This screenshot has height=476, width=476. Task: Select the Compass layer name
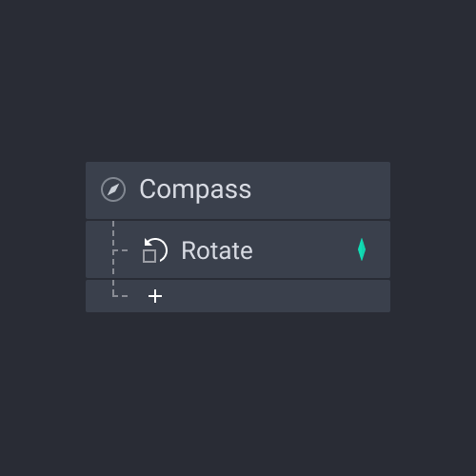tap(195, 189)
